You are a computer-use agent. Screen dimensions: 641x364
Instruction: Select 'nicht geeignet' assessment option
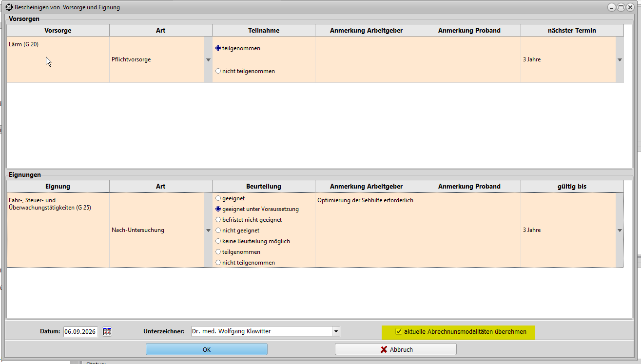click(x=218, y=230)
